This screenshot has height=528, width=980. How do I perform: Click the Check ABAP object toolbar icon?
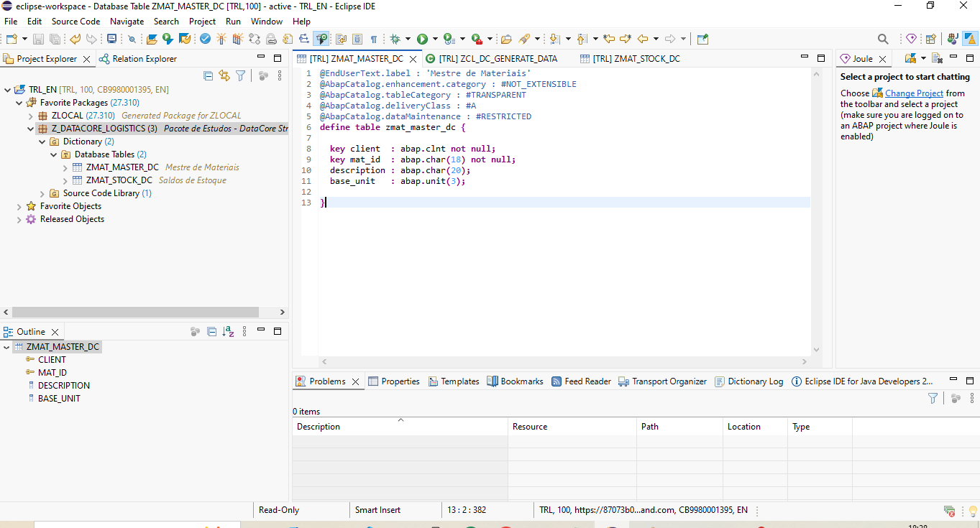[206, 39]
